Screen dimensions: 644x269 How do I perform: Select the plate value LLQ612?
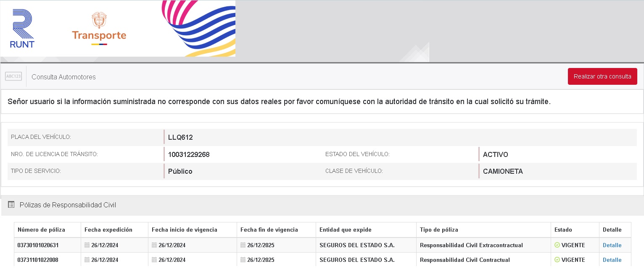[180, 137]
